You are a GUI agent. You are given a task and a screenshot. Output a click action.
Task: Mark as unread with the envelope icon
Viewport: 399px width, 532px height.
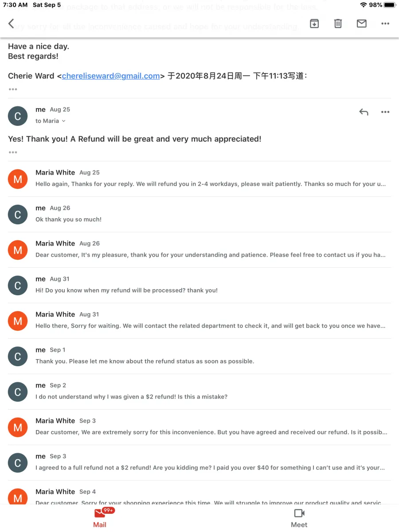pos(362,23)
